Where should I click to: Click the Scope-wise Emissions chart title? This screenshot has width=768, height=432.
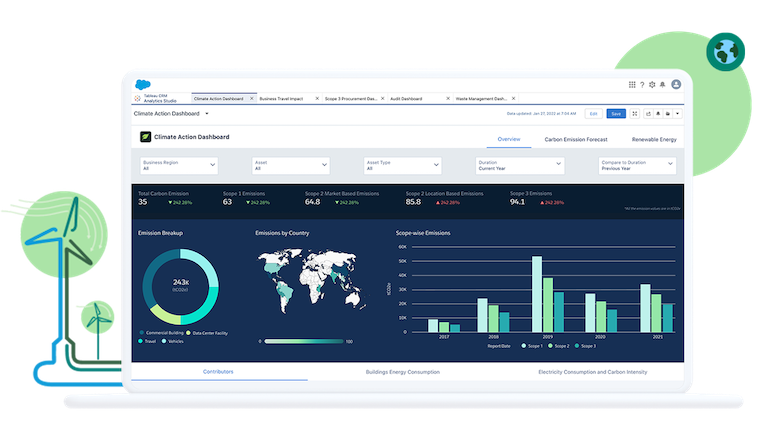[423, 233]
